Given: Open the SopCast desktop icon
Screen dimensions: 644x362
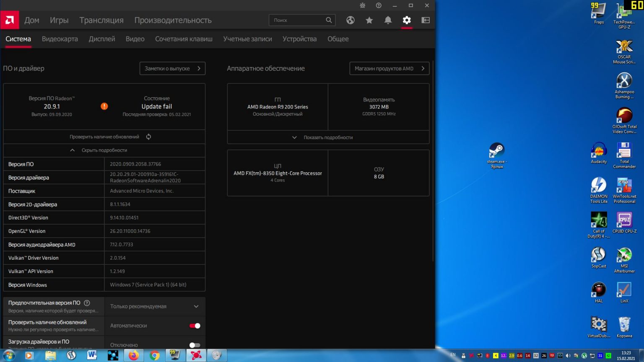Looking at the screenshot, I should point(599,257).
